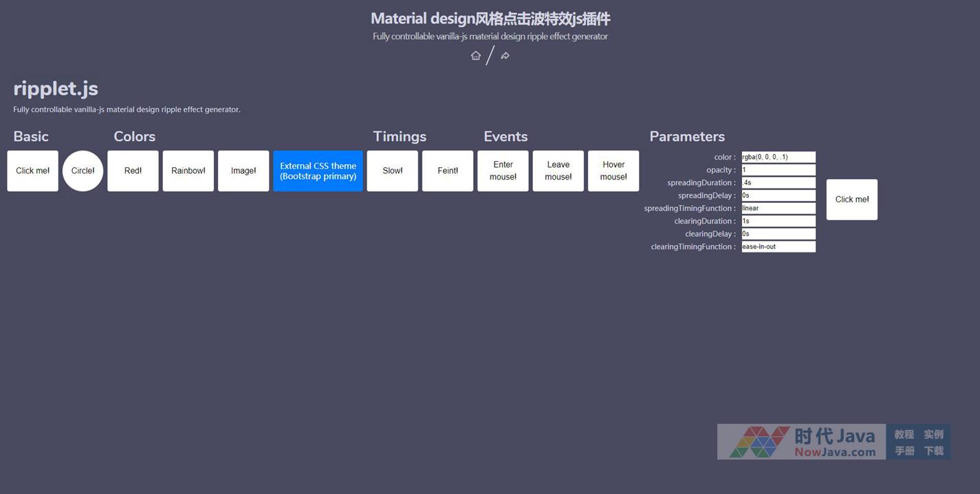Click the spreadingDuration input field
Screen dimensions: 980x494
point(778,183)
